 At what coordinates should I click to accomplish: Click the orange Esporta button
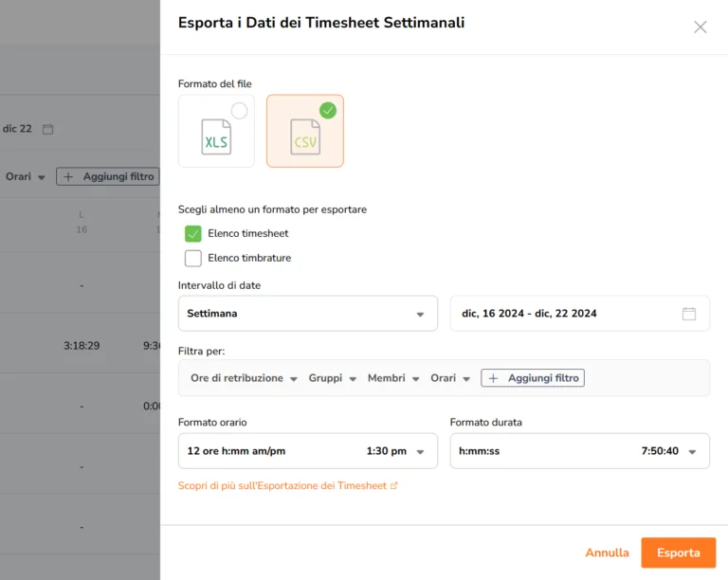tap(679, 553)
